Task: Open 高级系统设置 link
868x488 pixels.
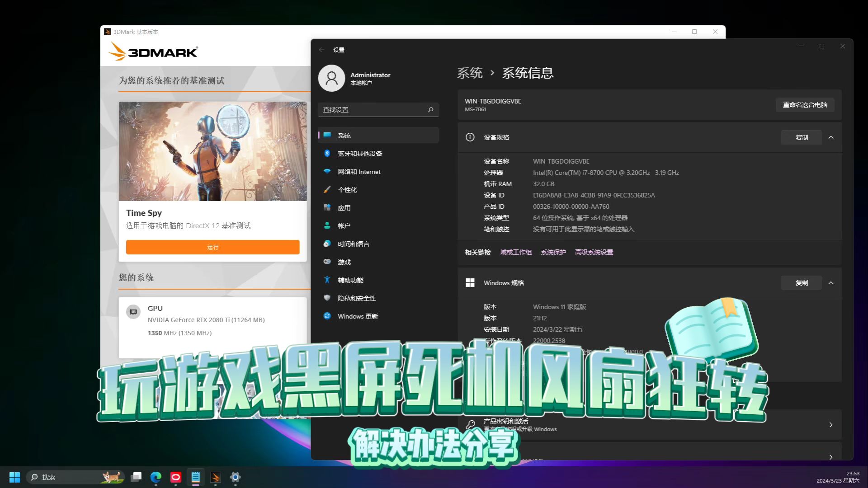Action: (x=594, y=252)
